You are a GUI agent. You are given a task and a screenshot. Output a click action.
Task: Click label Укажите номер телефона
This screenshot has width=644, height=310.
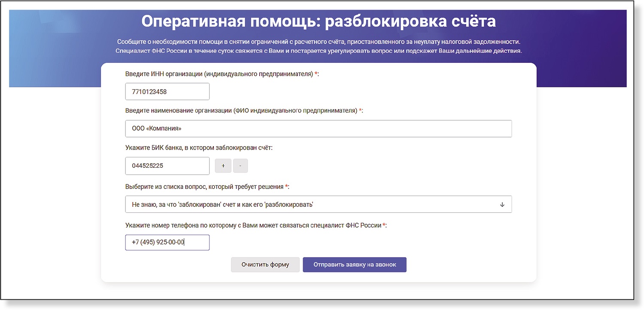256,225
